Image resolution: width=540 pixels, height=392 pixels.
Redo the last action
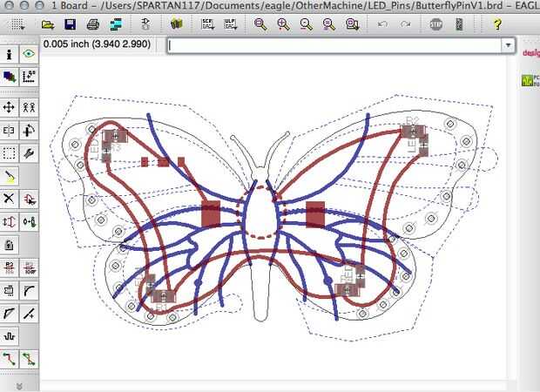coord(406,24)
